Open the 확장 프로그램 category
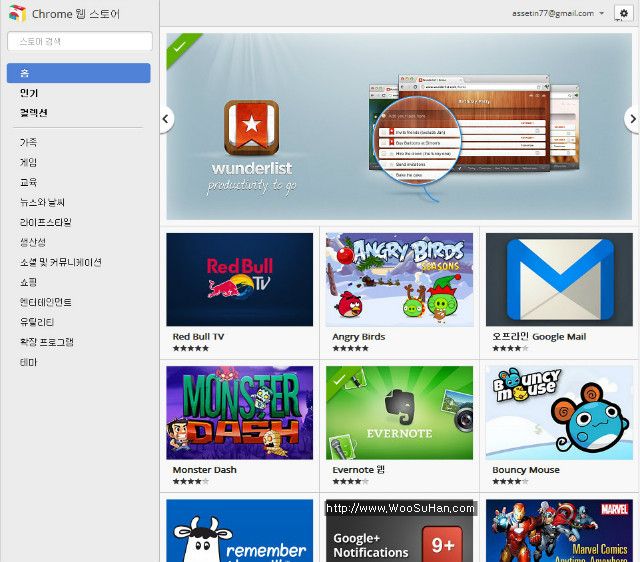The image size is (640, 562). coord(47,342)
